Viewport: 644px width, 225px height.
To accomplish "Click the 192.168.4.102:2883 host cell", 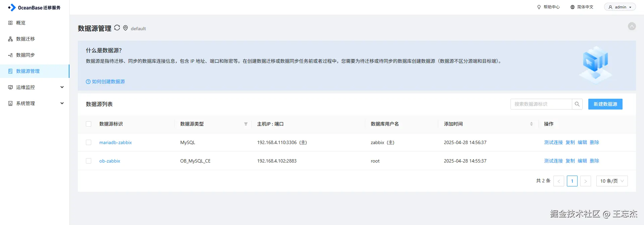I will (x=277, y=161).
